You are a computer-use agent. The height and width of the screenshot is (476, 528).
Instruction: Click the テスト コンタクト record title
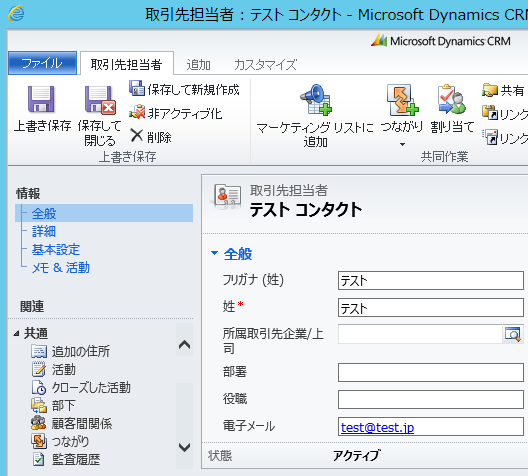[x=306, y=209]
